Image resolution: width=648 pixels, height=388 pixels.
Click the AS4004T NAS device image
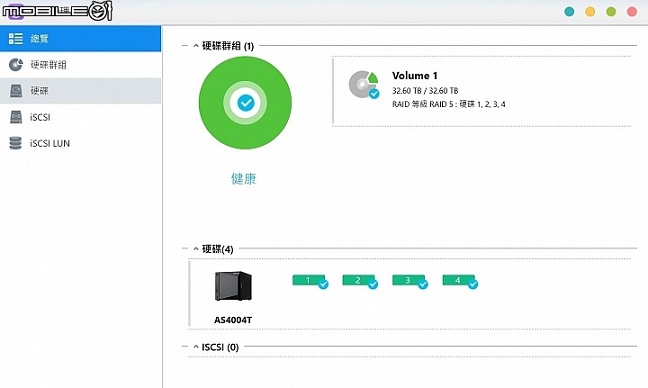click(233, 286)
